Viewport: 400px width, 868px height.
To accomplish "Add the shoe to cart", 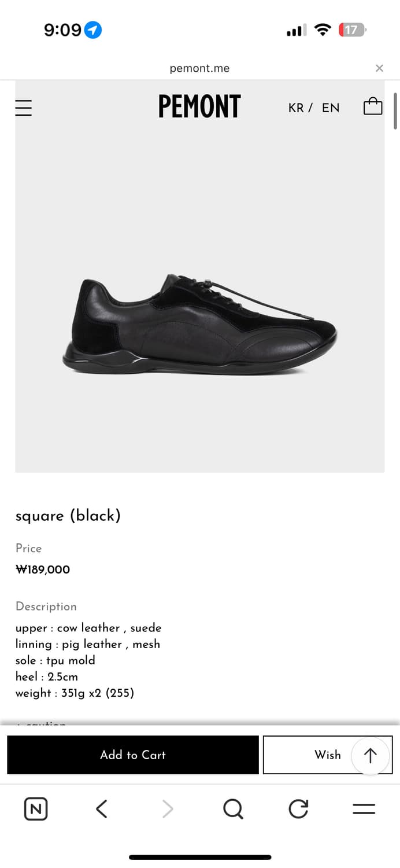I will [x=133, y=755].
